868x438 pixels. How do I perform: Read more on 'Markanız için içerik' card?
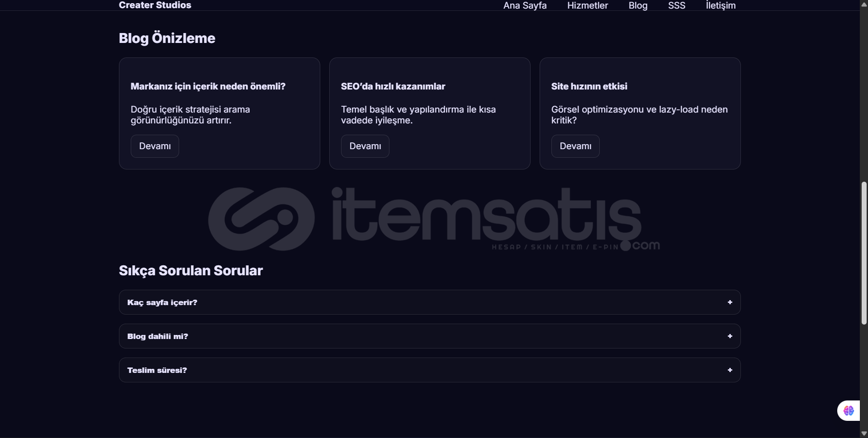tap(155, 146)
